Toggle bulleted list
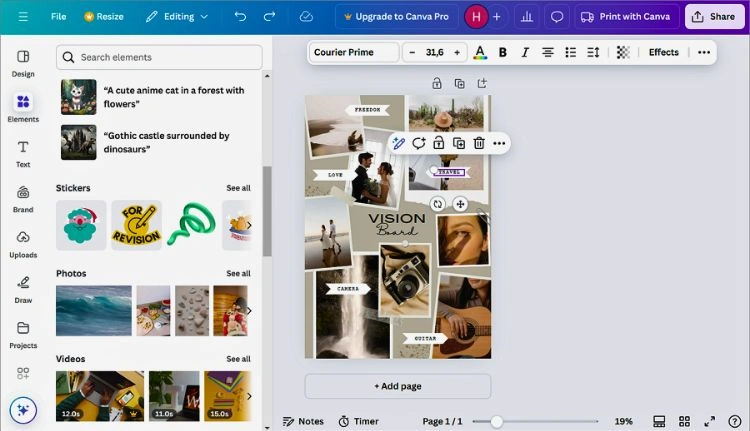 coord(570,53)
